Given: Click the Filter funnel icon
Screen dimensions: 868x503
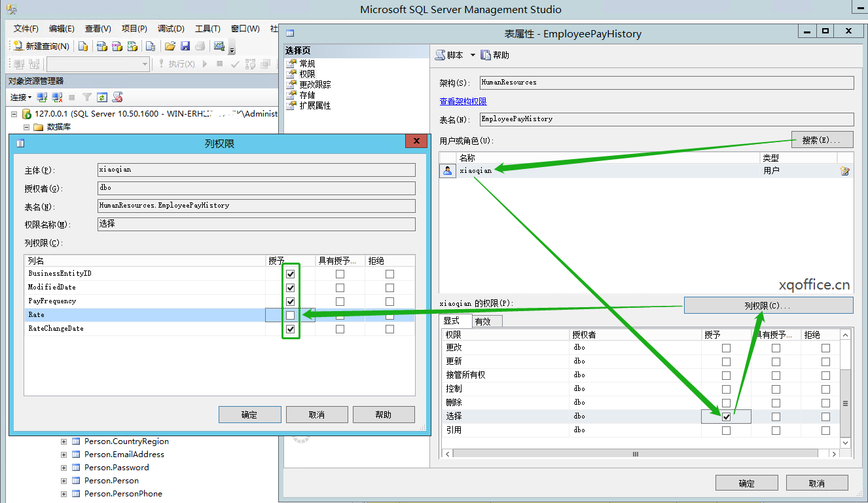Looking at the screenshot, I should pos(86,97).
